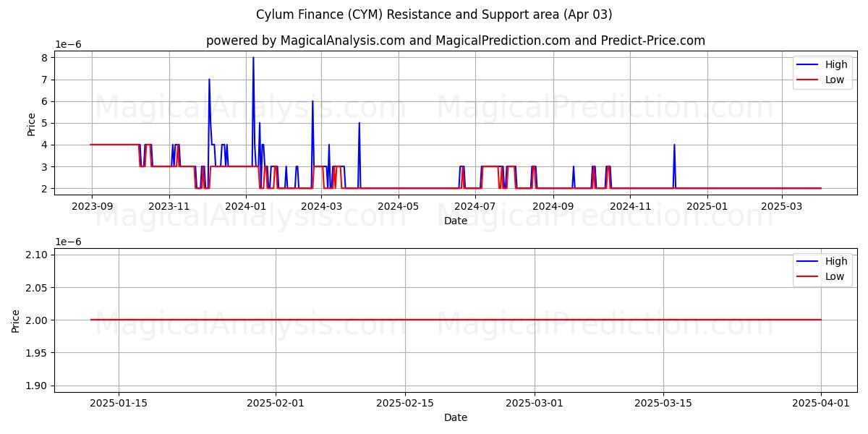Click the '2025-01-15' x-axis label in the bottom chart

click(119, 404)
